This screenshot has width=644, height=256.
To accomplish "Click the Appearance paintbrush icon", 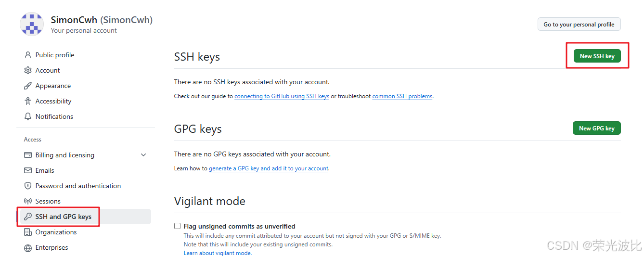I will coord(28,86).
